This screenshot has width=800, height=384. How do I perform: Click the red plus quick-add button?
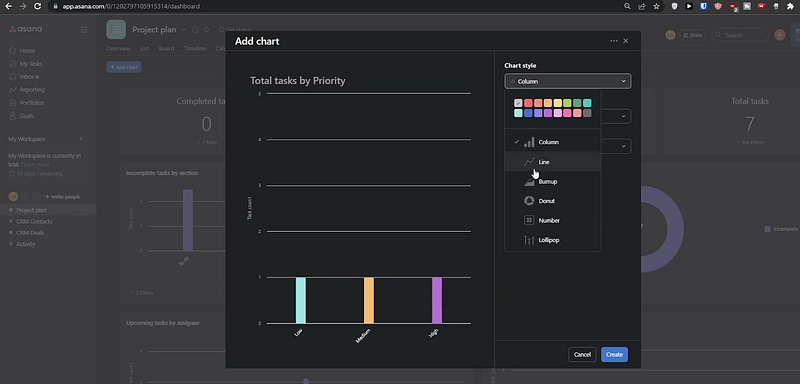tap(780, 35)
